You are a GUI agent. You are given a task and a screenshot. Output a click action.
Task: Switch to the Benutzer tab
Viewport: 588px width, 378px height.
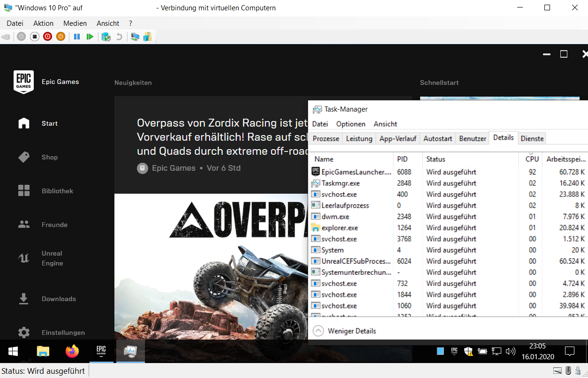(473, 138)
